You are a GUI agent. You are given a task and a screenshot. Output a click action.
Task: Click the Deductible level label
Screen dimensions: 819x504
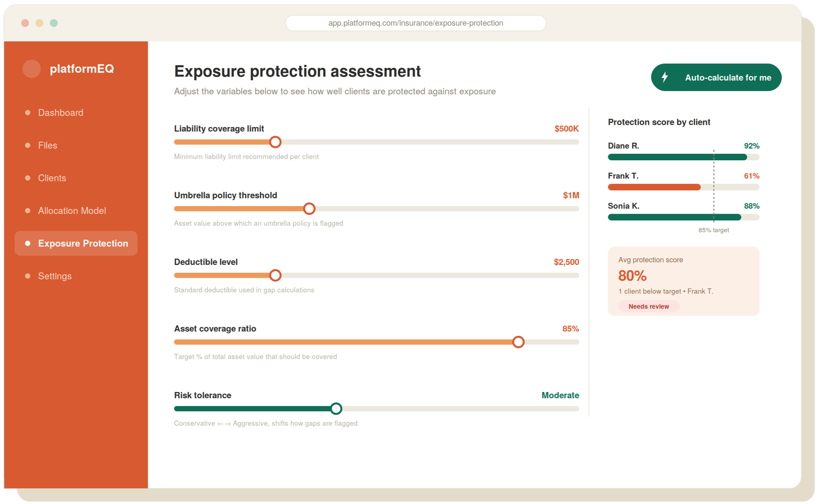[x=206, y=262]
